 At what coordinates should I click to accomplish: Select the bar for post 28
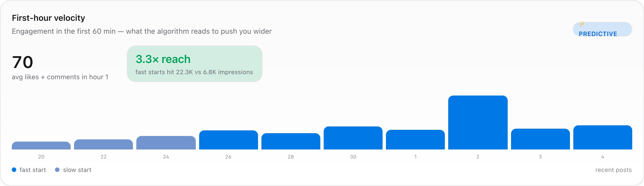tap(291, 141)
